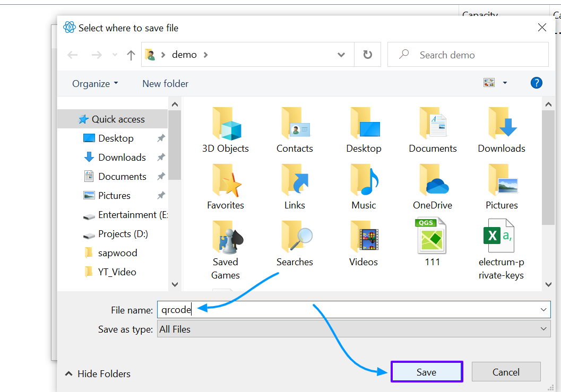Open Projects (D:) drive
Screen dimensions: 561x392
(x=116, y=234)
